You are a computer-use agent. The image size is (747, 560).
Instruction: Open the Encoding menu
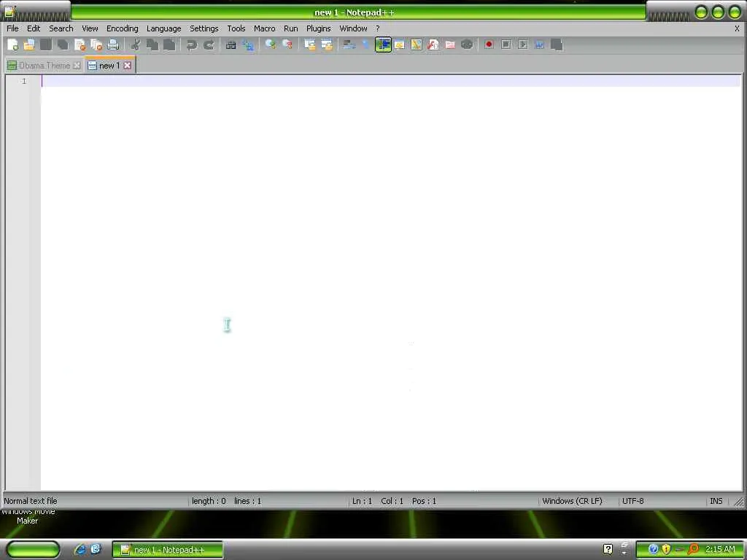123,28
